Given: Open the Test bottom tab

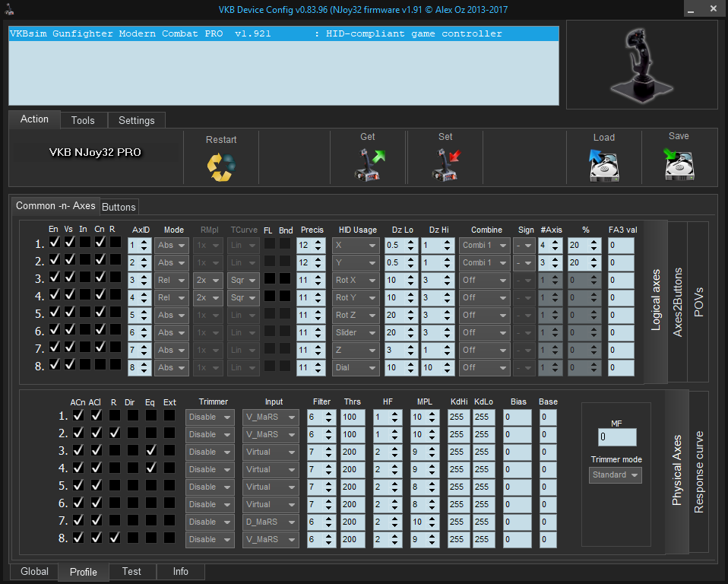Looking at the screenshot, I should [131, 572].
